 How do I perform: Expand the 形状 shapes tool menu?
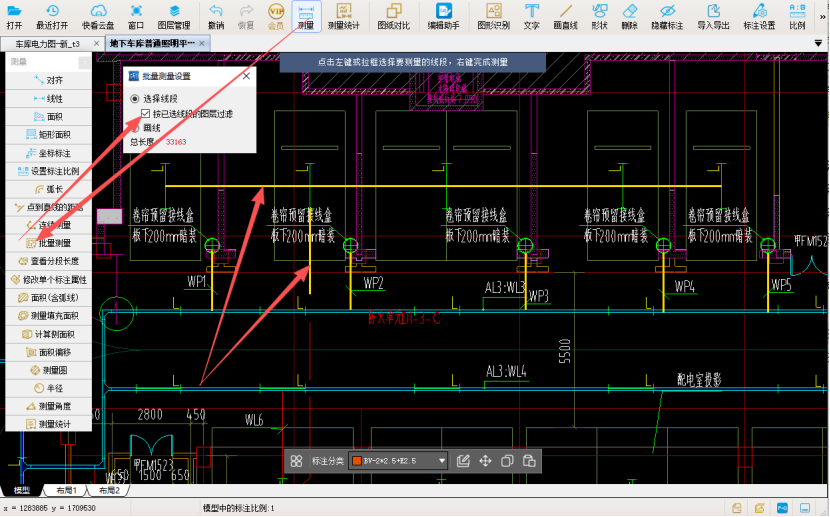599,15
